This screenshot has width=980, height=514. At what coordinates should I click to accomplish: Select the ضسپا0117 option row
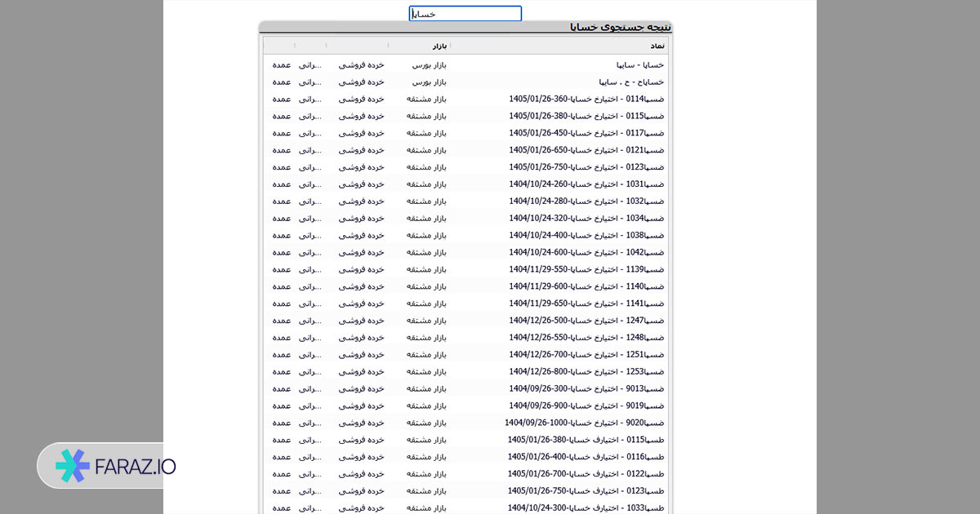[586, 133]
